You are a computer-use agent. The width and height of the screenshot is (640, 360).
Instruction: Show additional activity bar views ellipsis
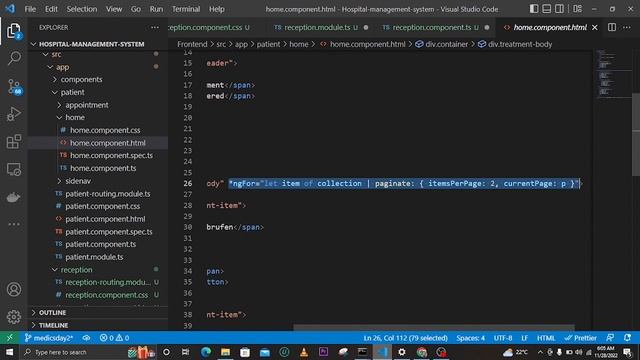click(13, 224)
